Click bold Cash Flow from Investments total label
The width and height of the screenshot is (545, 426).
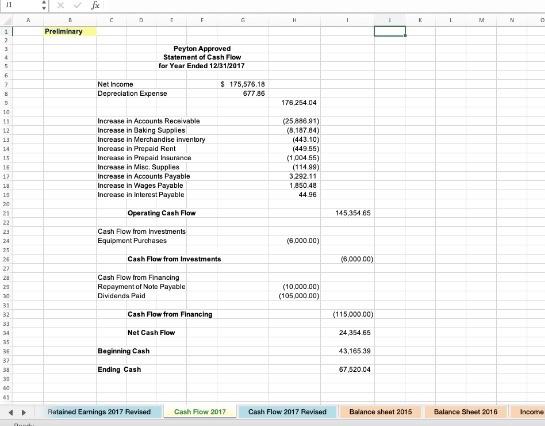pyautogui.click(x=174, y=259)
